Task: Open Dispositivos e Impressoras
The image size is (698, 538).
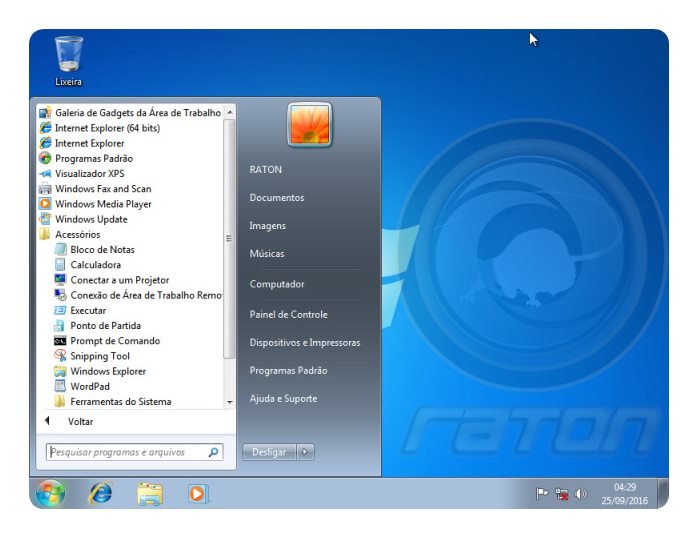Action: 305,343
